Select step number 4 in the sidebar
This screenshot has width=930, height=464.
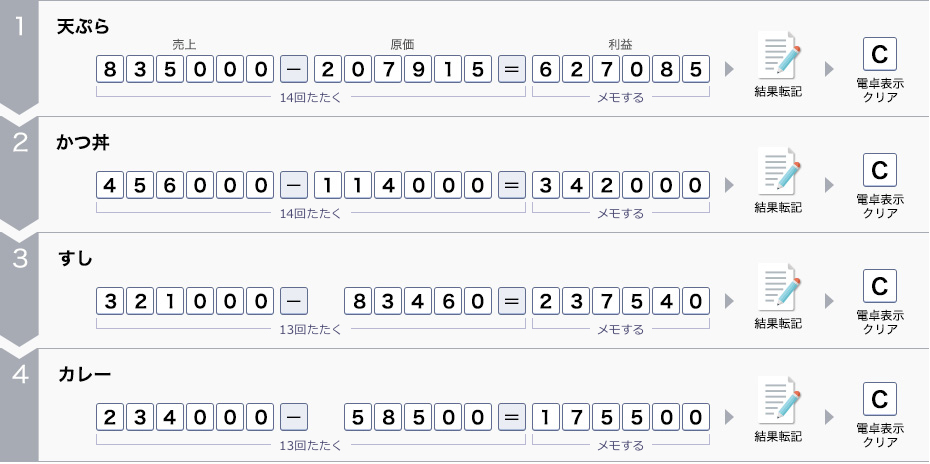[x=20, y=375]
